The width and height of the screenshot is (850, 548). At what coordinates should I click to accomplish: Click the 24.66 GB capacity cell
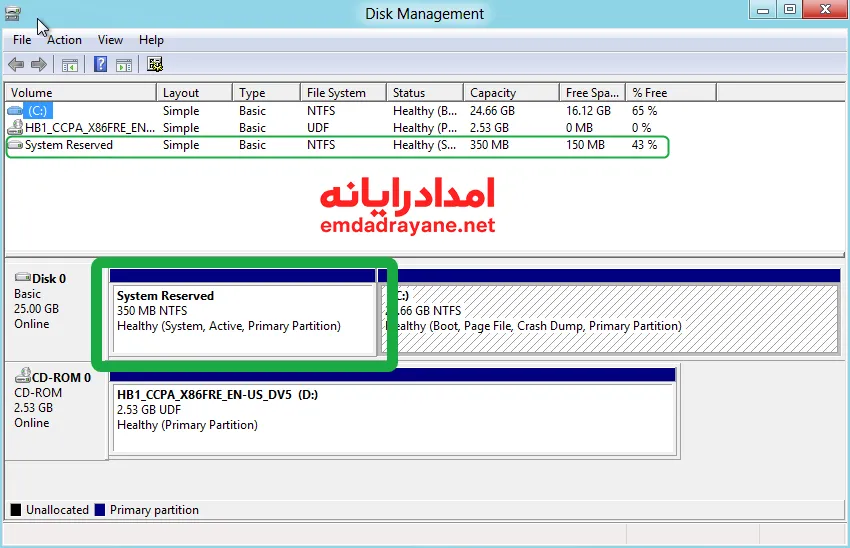point(492,111)
